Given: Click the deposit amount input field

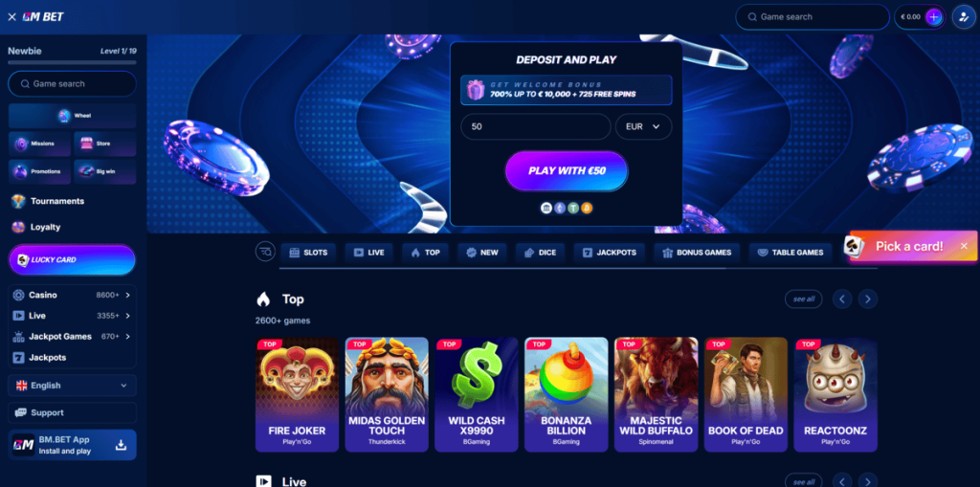Looking at the screenshot, I should point(536,126).
